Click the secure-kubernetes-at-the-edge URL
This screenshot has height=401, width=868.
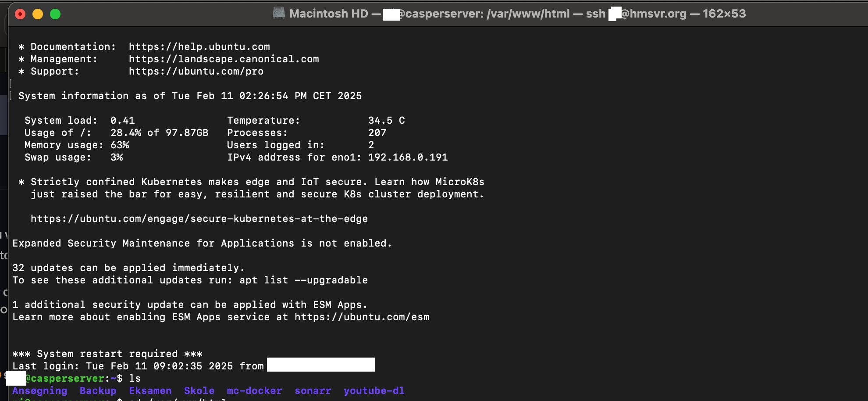coord(199,218)
